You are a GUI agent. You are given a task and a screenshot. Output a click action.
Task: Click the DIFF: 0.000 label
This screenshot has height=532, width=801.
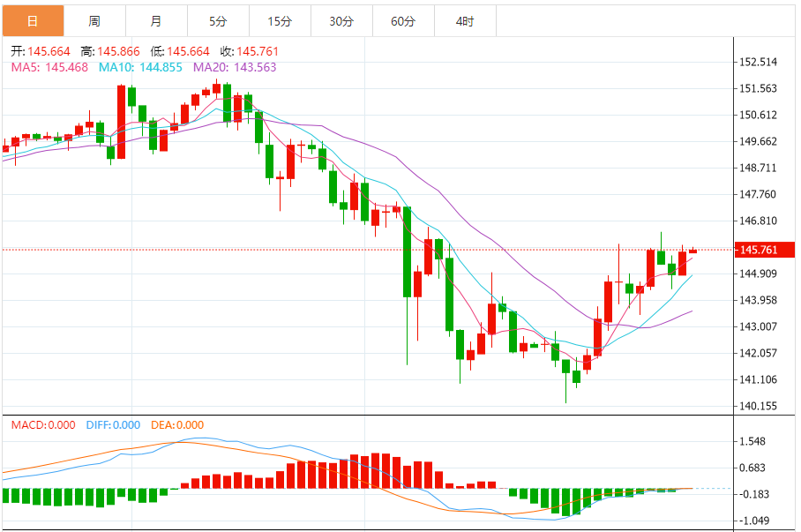[x=113, y=425]
